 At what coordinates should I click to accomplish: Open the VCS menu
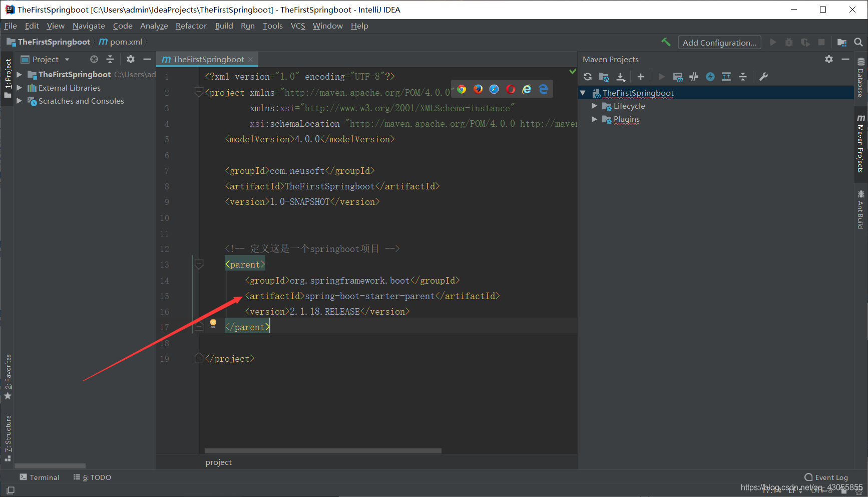[298, 26]
